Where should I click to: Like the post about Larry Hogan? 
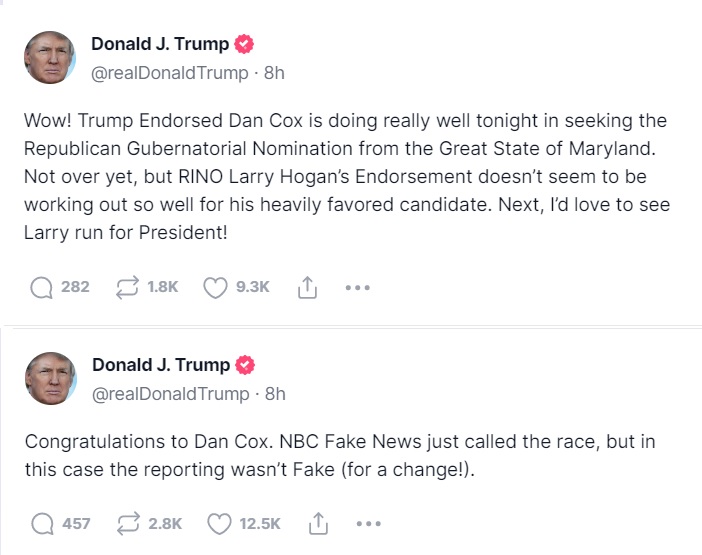[x=215, y=287]
